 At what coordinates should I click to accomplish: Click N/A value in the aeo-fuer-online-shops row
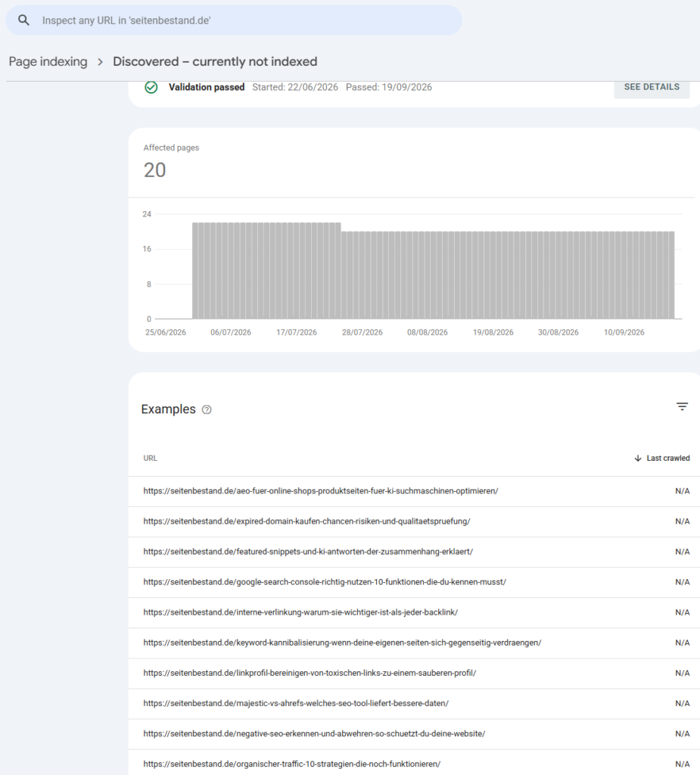click(682, 491)
